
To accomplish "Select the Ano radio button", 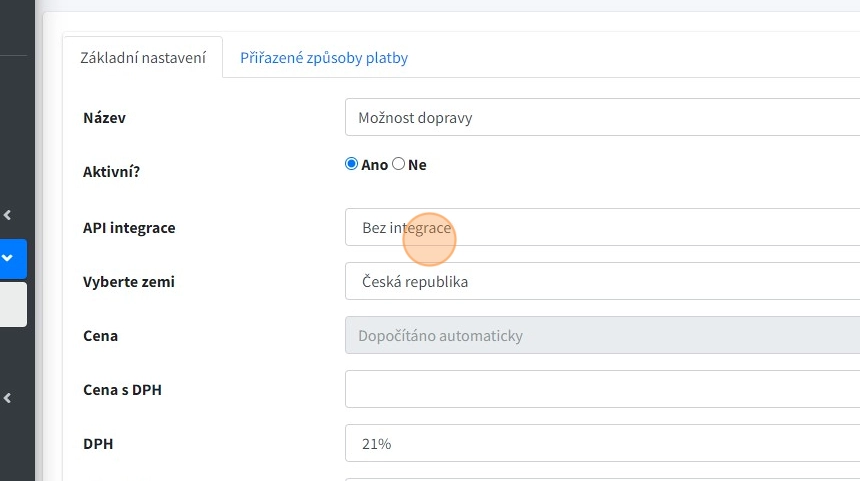I will pos(351,164).
